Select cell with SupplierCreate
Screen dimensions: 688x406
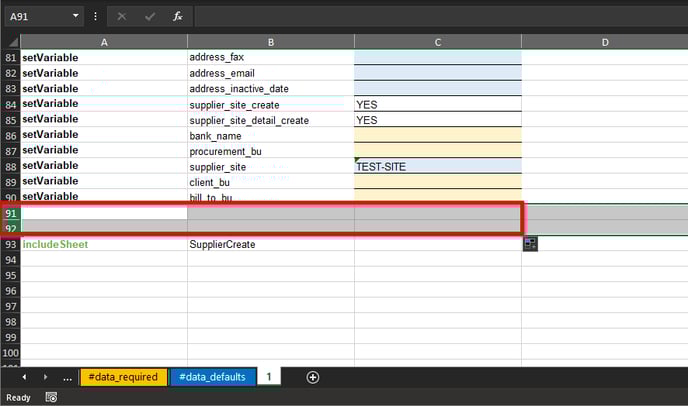click(271, 244)
